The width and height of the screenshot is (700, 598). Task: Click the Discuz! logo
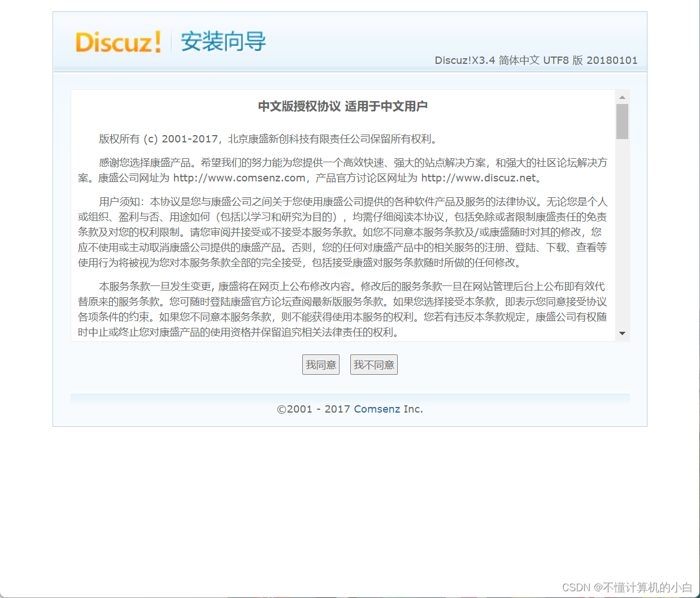pos(118,42)
